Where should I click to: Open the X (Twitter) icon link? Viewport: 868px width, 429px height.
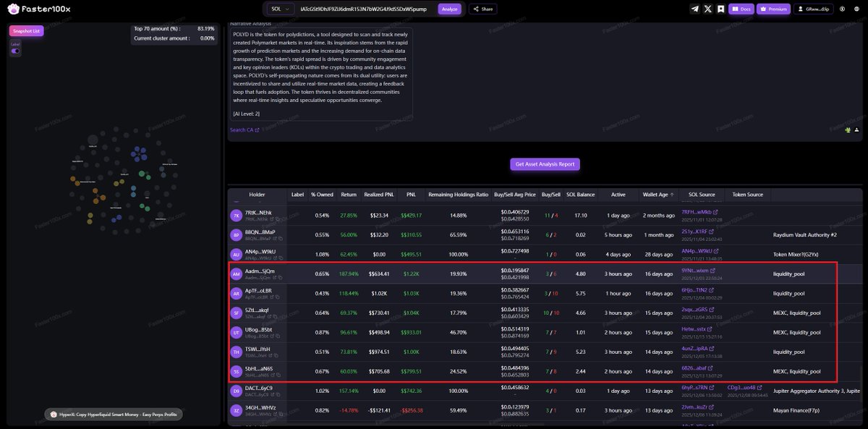pos(707,9)
